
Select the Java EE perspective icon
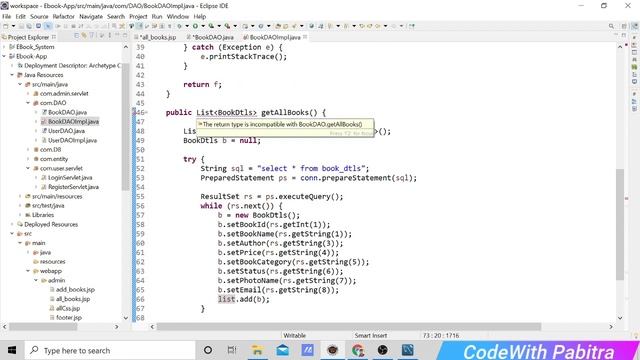tap(634, 26)
